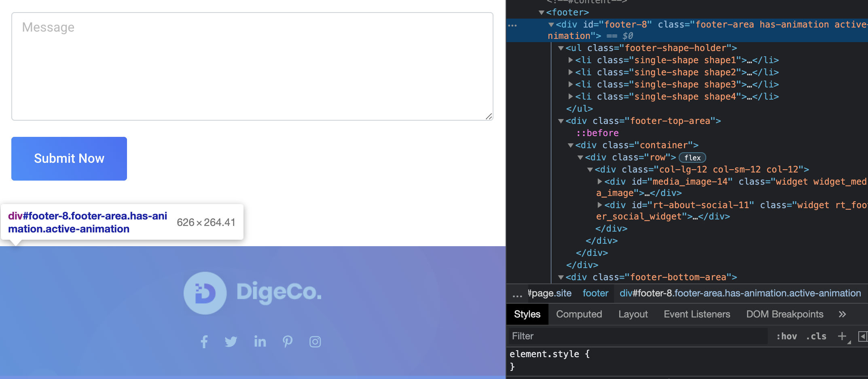Add new style rule plus icon
The height and width of the screenshot is (379, 868).
[842, 336]
